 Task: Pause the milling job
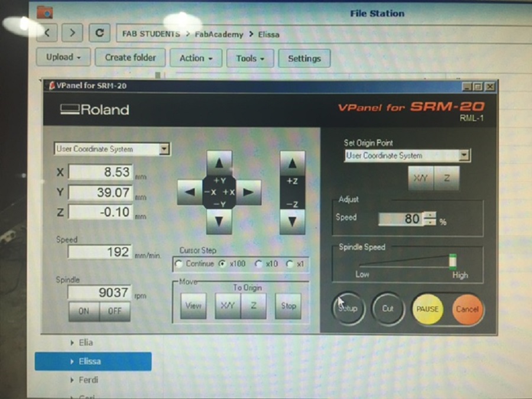point(427,309)
